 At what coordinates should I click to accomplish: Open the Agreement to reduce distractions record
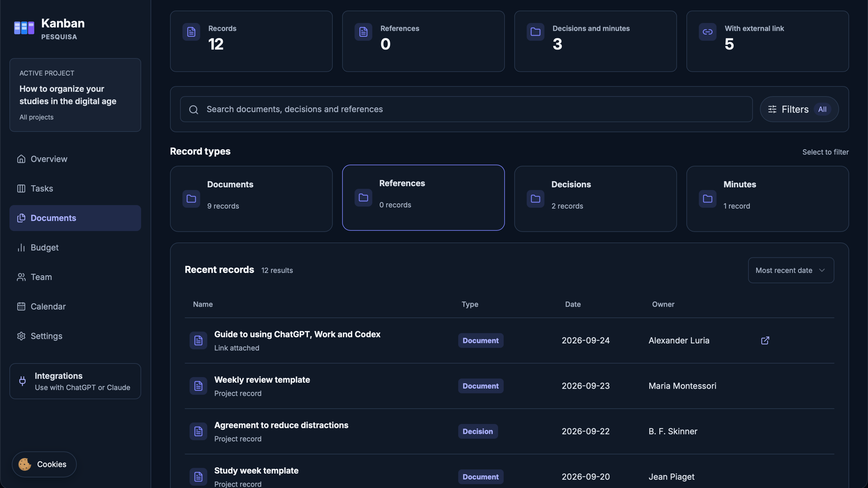[x=281, y=425]
